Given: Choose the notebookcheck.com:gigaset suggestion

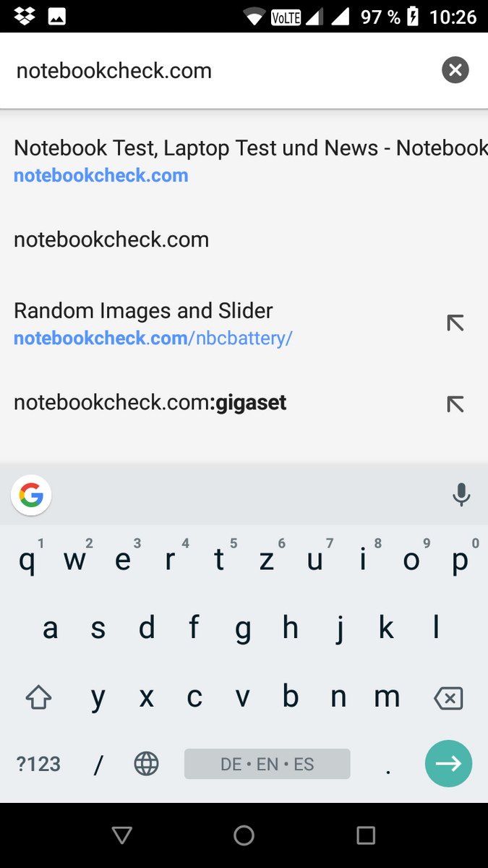Looking at the screenshot, I should point(217,403).
